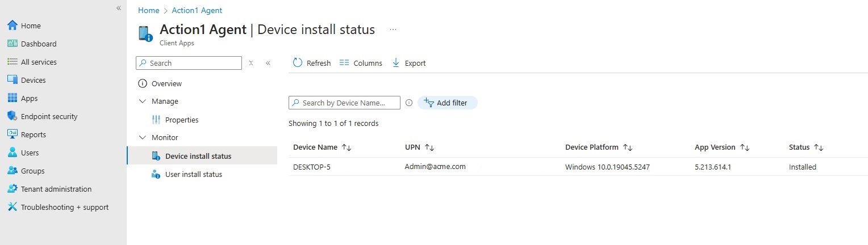Screen dimensions: 868x245
Task: Click the All services list icon
Action: tap(12, 62)
